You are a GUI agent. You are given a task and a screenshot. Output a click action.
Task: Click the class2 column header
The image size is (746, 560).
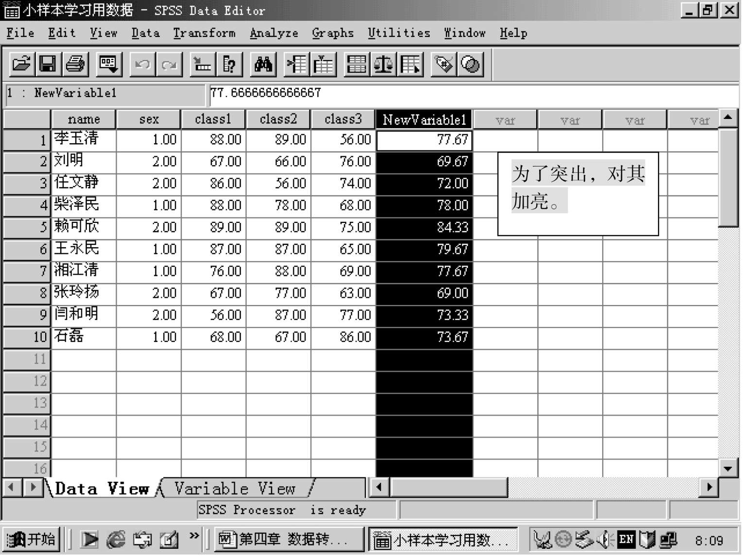(x=278, y=119)
